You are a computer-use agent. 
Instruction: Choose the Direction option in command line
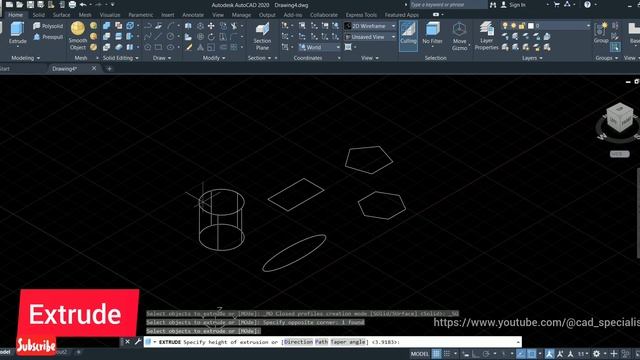pyautogui.click(x=298, y=342)
